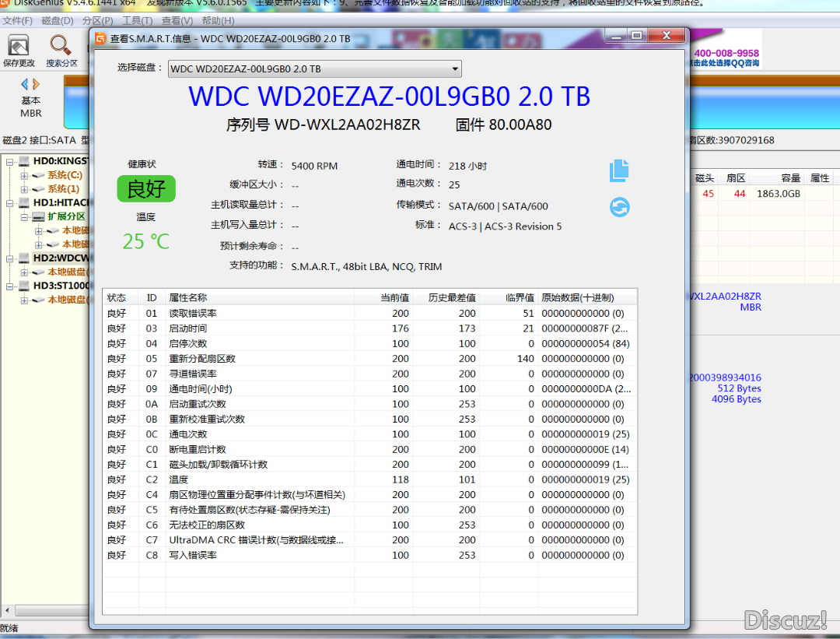Image resolution: width=840 pixels, height=639 pixels.
Task: Select the 读取错误率 attribute row
Action: pyautogui.click(x=369, y=313)
